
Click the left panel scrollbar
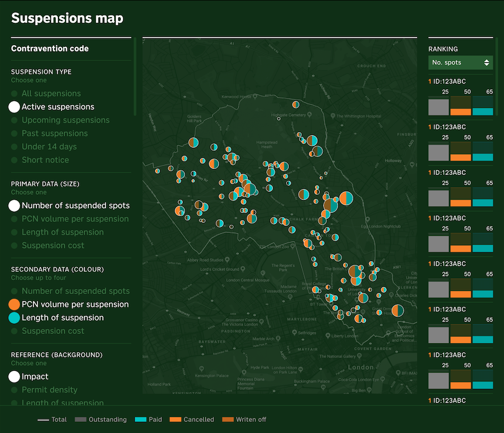click(x=135, y=76)
